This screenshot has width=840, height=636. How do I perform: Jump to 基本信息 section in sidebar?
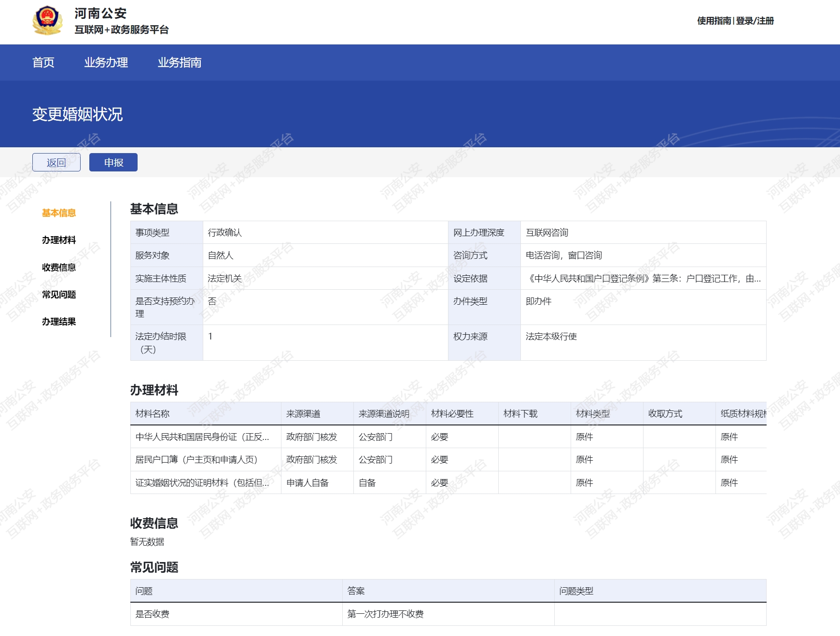click(x=59, y=213)
